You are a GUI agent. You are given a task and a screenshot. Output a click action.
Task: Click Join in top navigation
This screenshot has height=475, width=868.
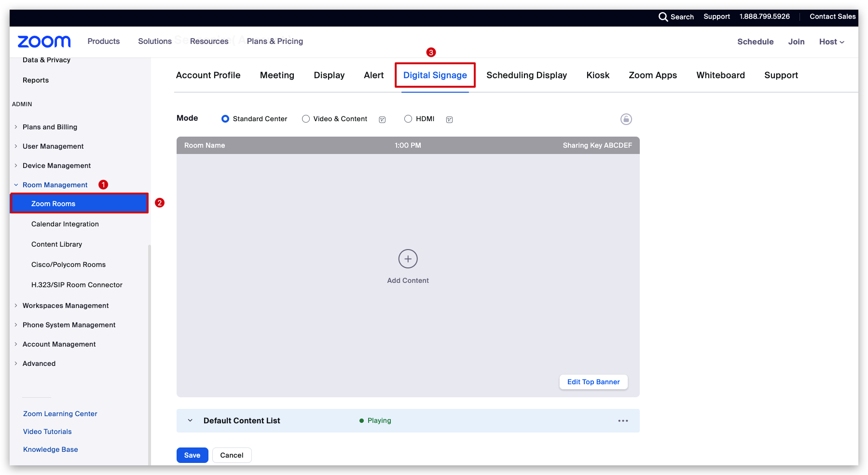[x=796, y=42]
